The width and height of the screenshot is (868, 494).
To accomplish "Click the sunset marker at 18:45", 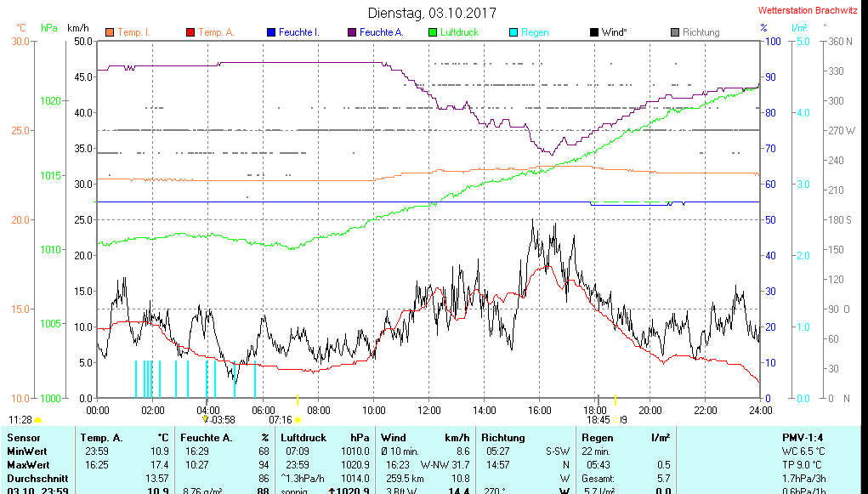I will 617,419.
